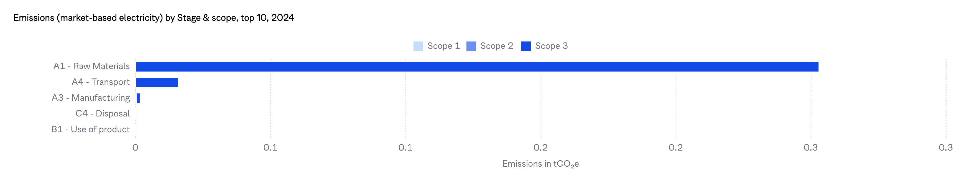Click the Emissions in tCO2e axis title

540,164
